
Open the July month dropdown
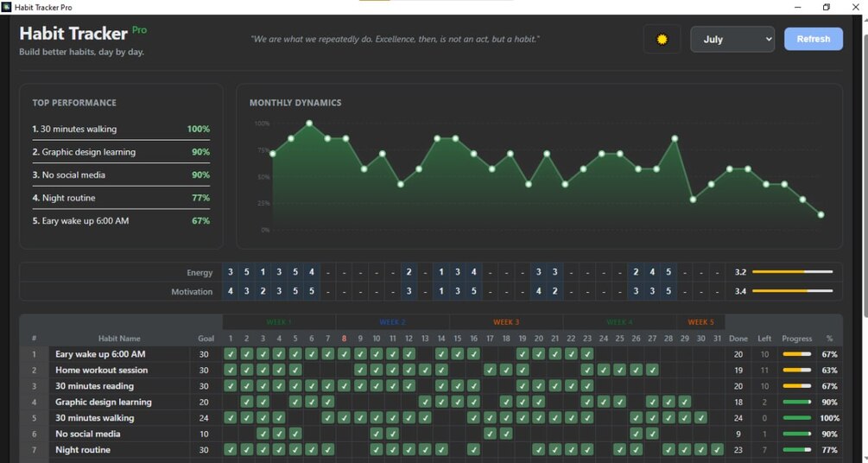(732, 40)
